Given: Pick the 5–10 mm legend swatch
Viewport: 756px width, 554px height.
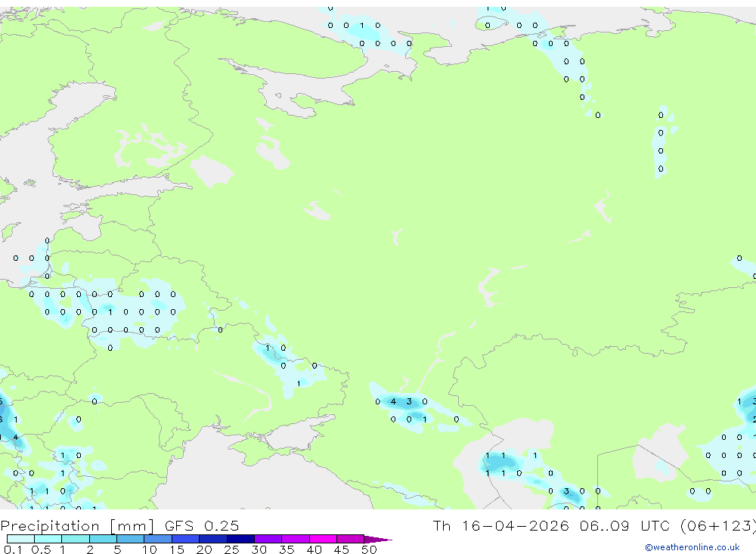Looking at the screenshot, I should click(x=130, y=539).
